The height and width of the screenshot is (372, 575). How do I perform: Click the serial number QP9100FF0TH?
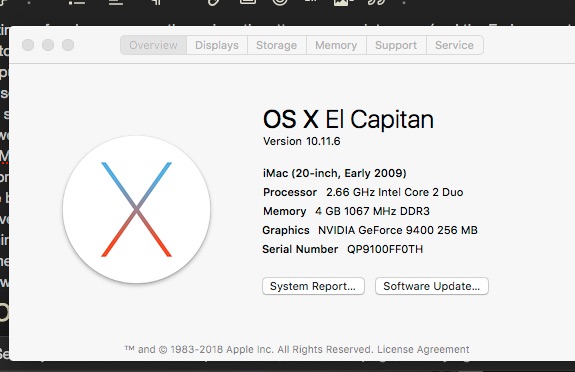coord(385,249)
